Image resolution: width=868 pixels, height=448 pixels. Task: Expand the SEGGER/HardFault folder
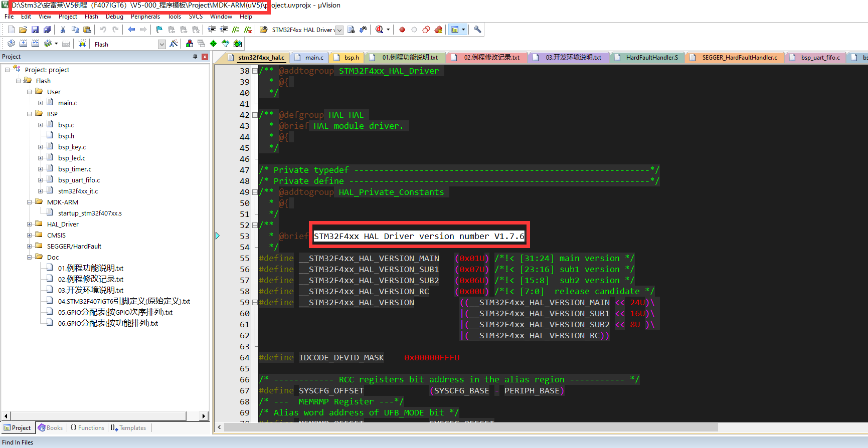point(30,246)
